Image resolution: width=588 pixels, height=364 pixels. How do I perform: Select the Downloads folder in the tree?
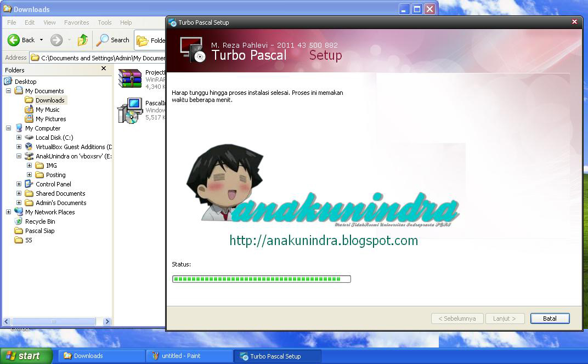click(50, 100)
